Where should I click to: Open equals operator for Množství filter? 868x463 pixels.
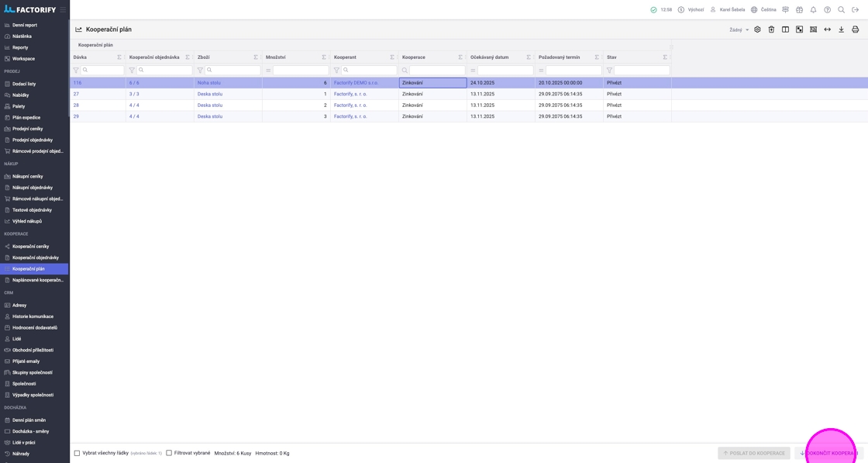pyautogui.click(x=268, y=71)
